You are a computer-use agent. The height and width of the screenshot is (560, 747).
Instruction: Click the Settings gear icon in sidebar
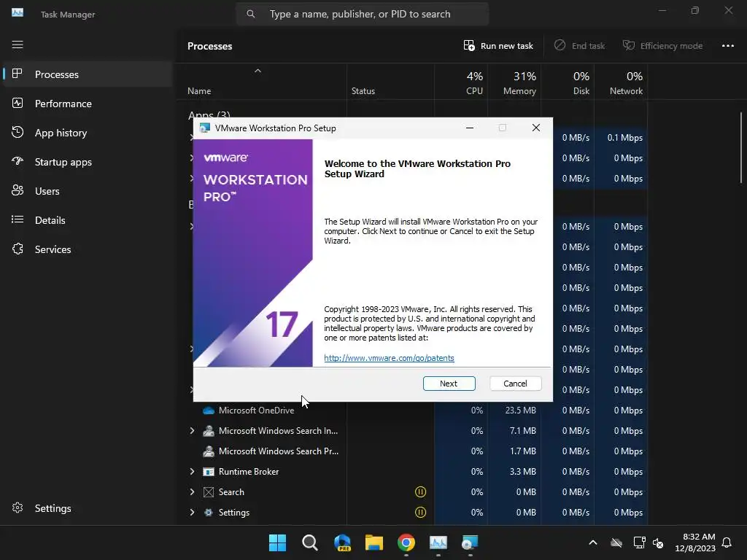point(18,507)
